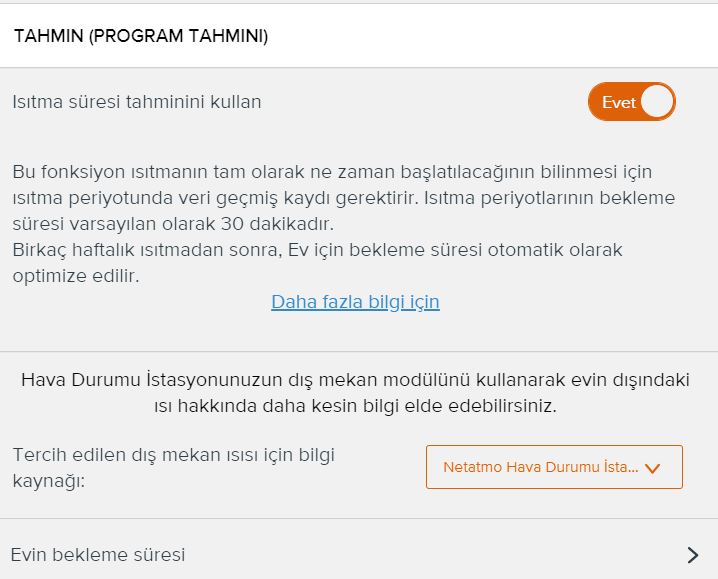
Task: Toggle the Isıtma süresi tahminini kullan switch
Action: [631, 102]
